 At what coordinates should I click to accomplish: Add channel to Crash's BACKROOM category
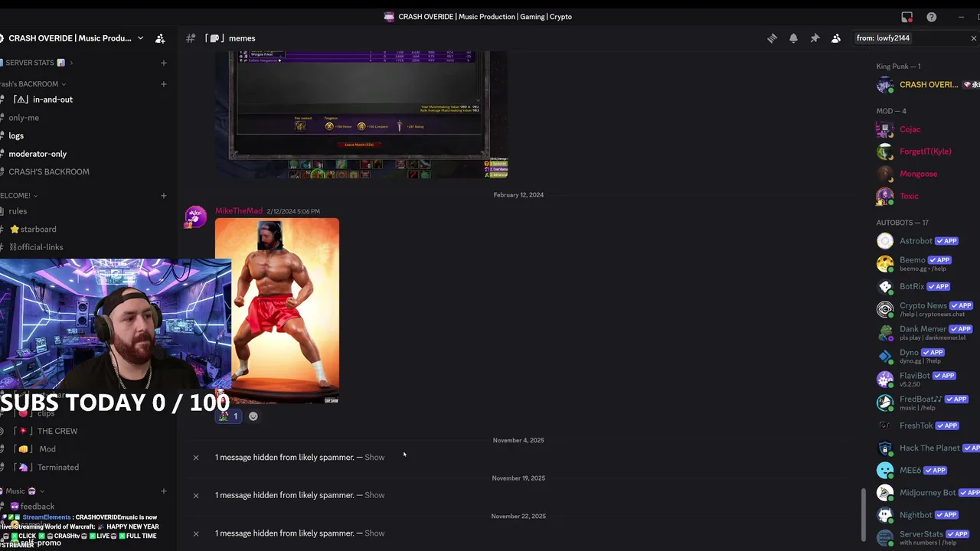tap(163, 84)
